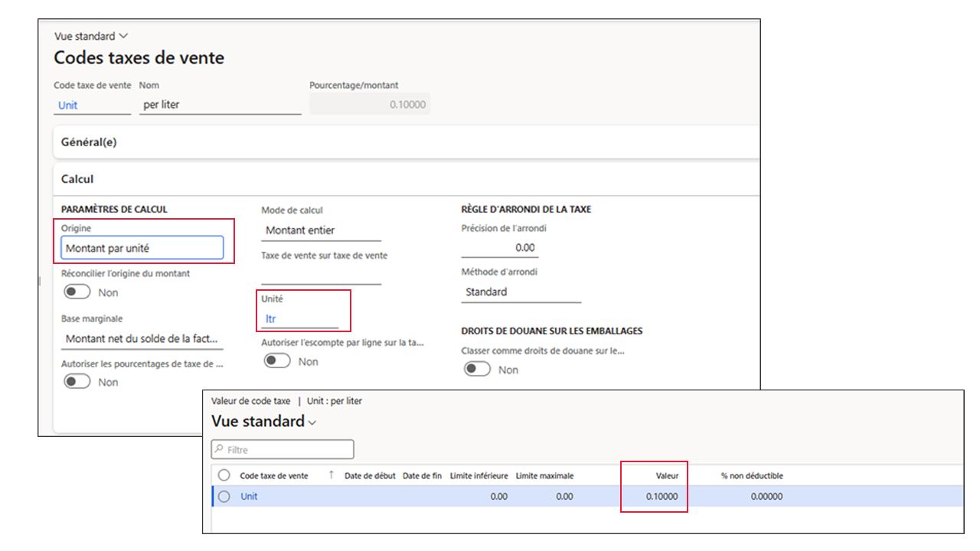Click the % non déductible column header

point(752,476)
